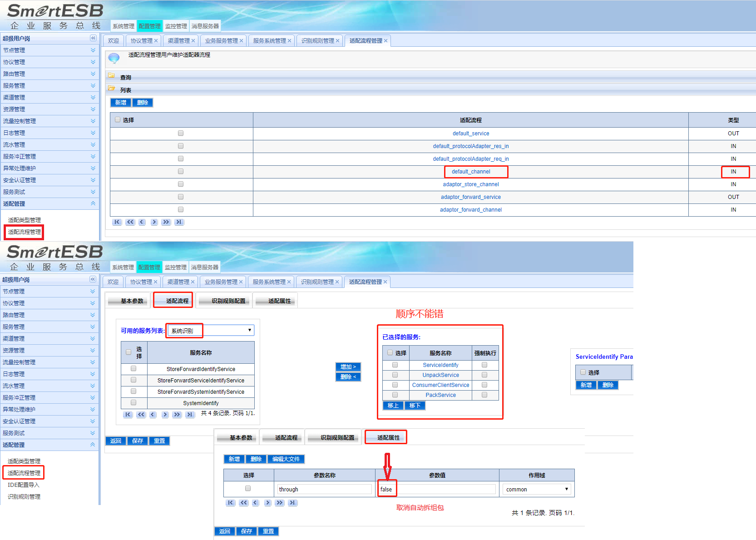Enable 强制执行 checkbox for PackService
The height and width of the screenshot is (540, 756).
(484, 395)
